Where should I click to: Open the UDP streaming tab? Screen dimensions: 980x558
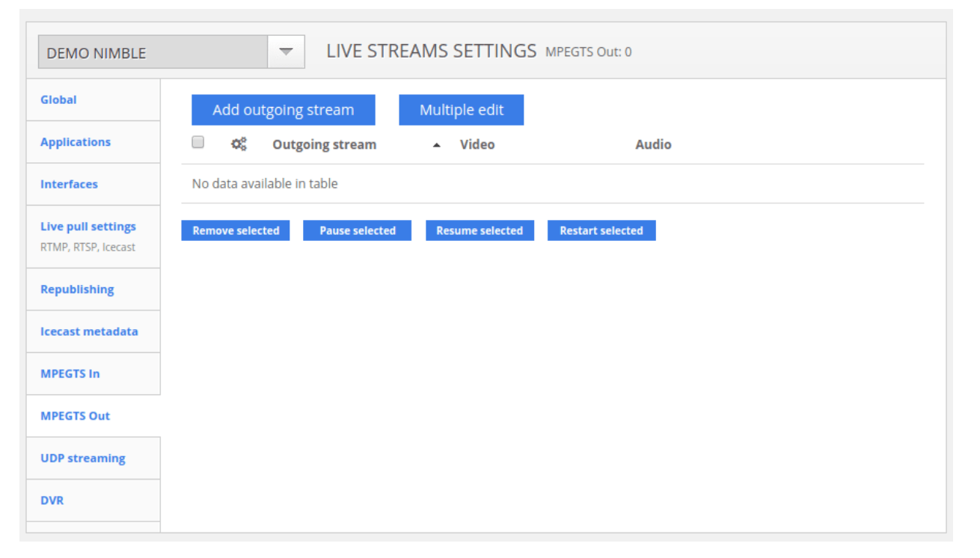(83, 459)
